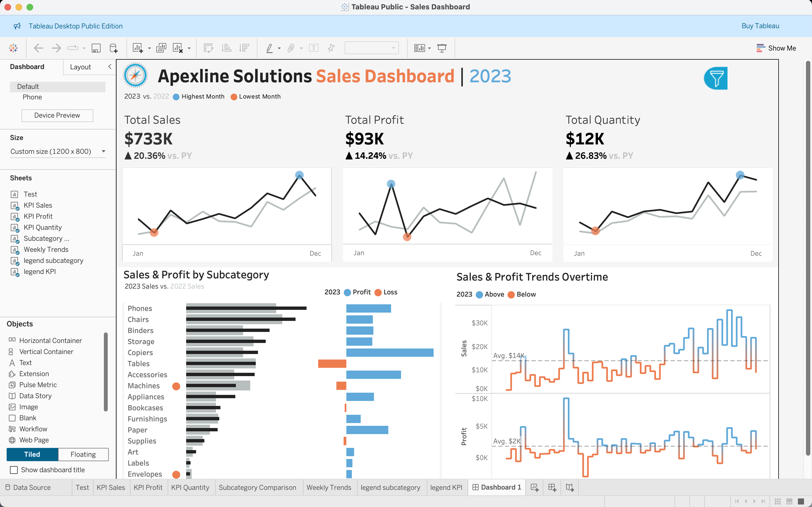The height and width of the screenshot is (507, 812).
Task: Open the Redo history dropdown arrow
Action: tap(84, 48)
